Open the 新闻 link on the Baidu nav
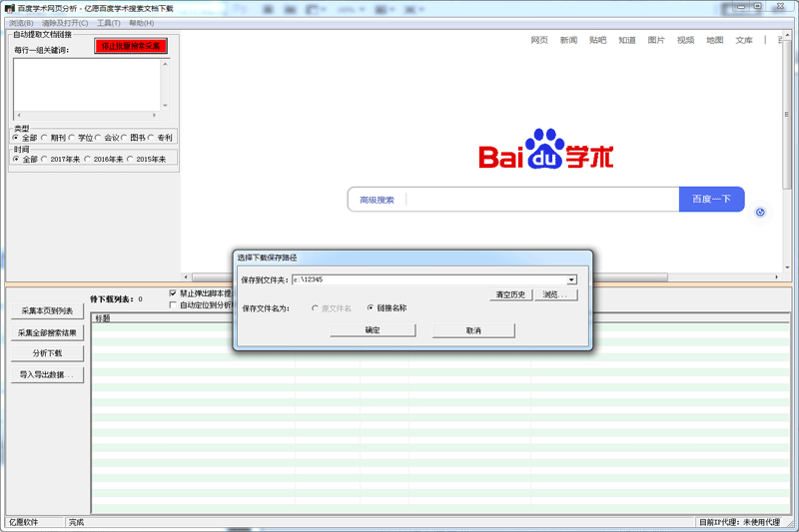Screen dimensions: 799x532 click(568, 40)
